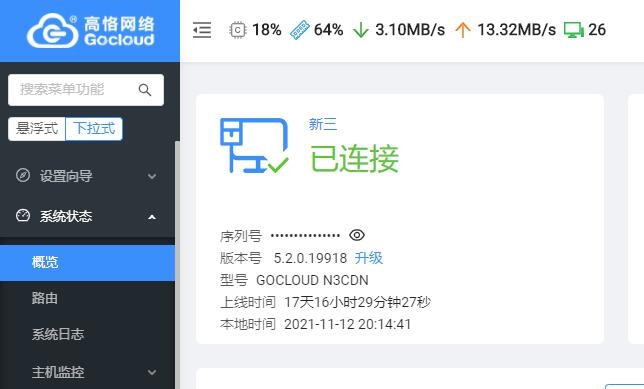Click the search magnifier icon
644x389 pixels.
(x=145, y=90)
